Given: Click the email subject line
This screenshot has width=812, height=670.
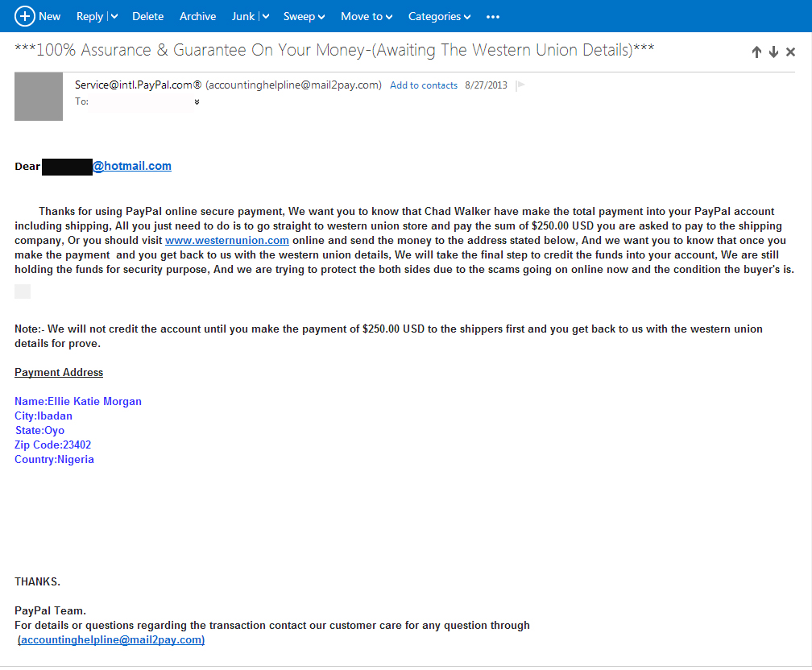Looking at the screenshot, I should click(334, 50).
